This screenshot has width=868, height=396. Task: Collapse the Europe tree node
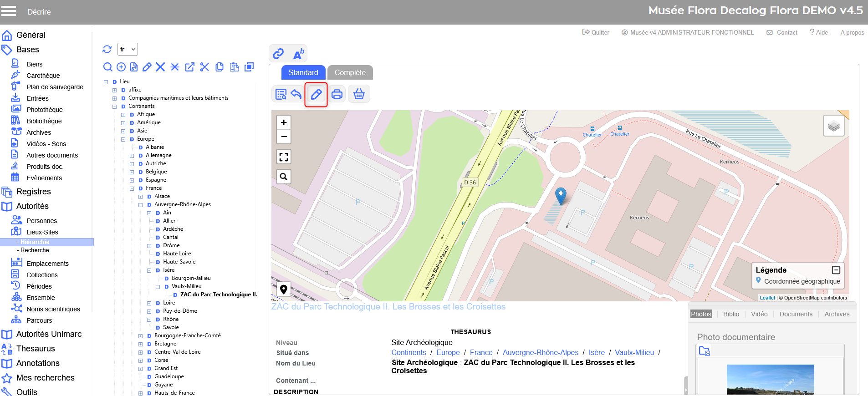click(x=123, y=139)
